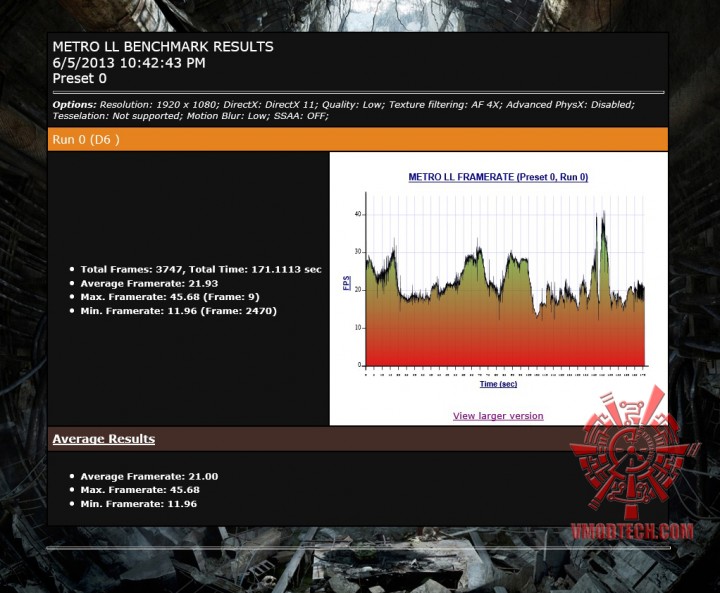This screenshot has width=720, height=593.
Task: Open the View larger version link
Action: (498, 416)
